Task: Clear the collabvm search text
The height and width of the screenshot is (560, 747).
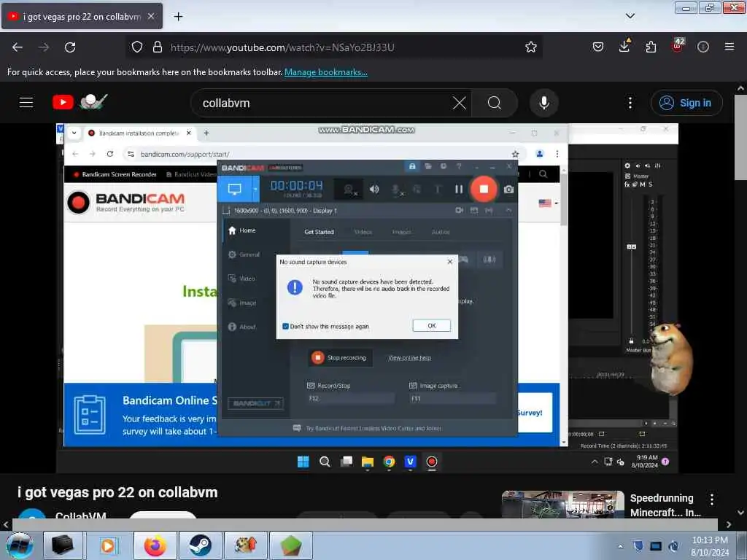Action: click(x=460, y=103)
